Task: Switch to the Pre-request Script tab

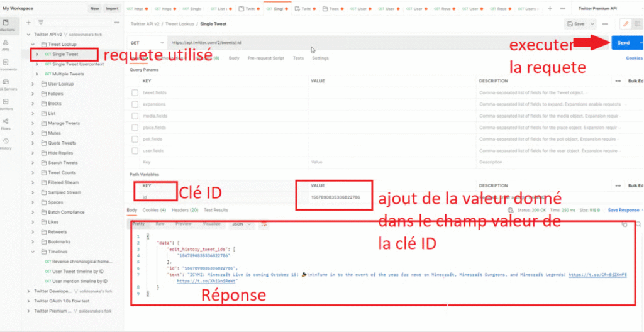Action: (x=266, y=58)
